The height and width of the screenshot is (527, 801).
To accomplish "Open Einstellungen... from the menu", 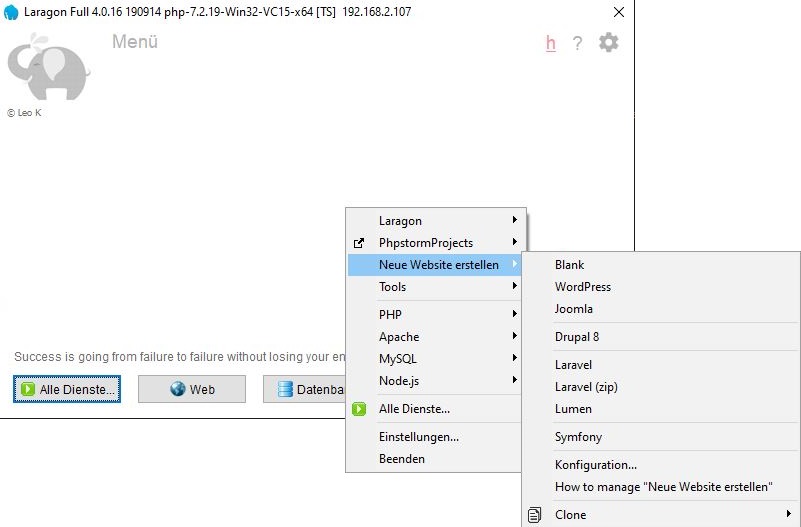I will 434,437.
